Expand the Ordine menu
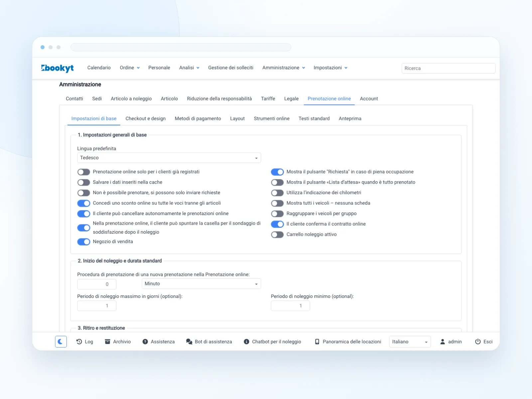The height and width of the screenshot is (399, 532). [x=130, y=67]
